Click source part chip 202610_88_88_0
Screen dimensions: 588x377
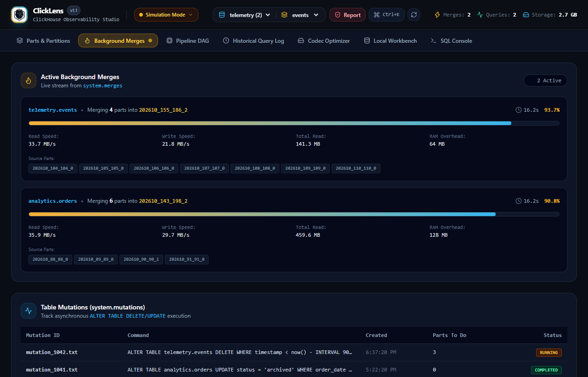[x=50, y=259]
